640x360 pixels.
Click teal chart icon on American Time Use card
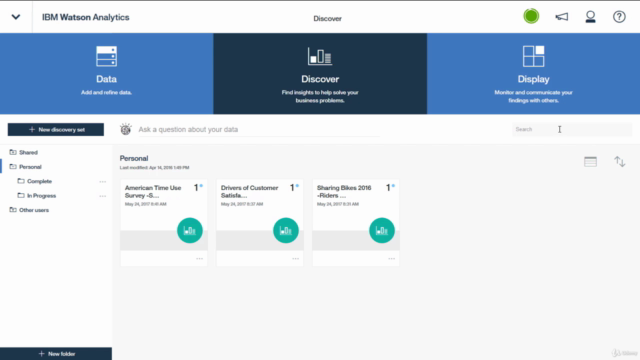190,231
